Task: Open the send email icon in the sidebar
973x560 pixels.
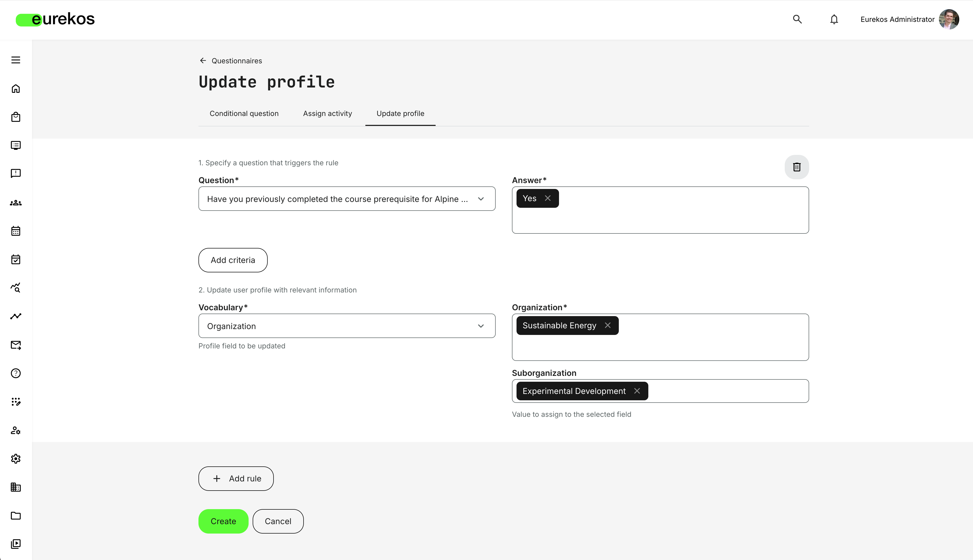Action: pyautogui.click(x=15, y=345)
